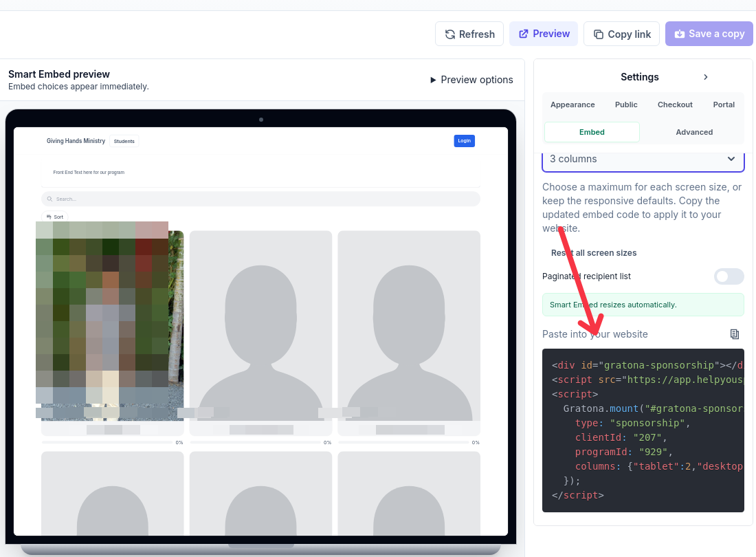Click the Search field in preview
756x557 pixels.
(x=261, y=199)
